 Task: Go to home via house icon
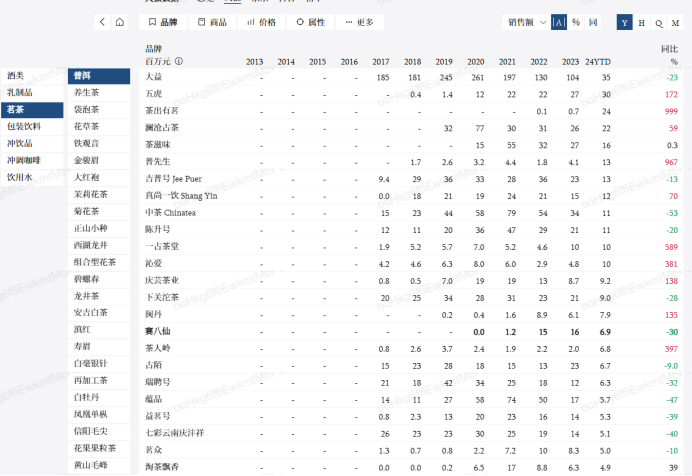pos(121,22)
